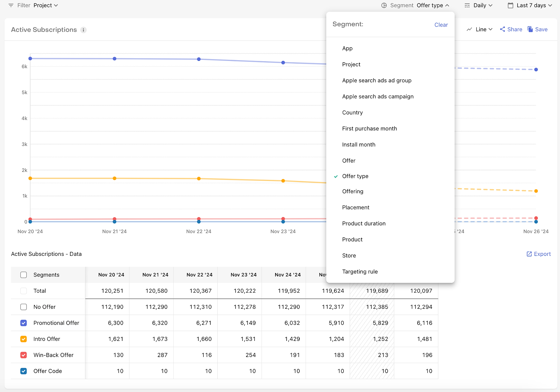Click the Export external-link icon
The width and height of the screenshot is (560, 392).
click(529, 254)
